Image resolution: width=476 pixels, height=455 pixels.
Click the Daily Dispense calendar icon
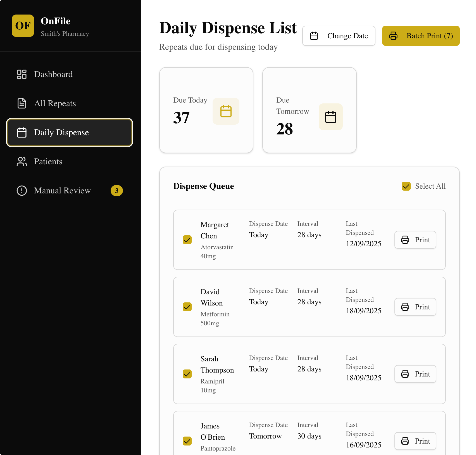22,132
